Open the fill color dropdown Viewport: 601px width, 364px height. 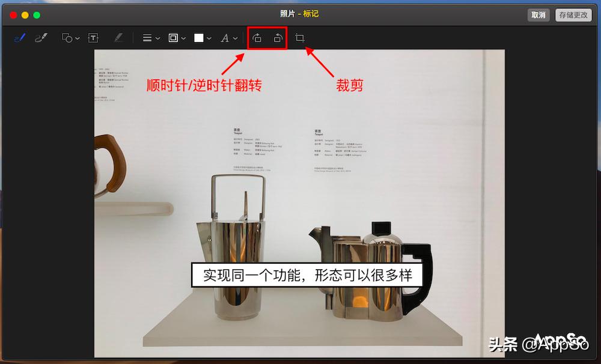[208, 38]
